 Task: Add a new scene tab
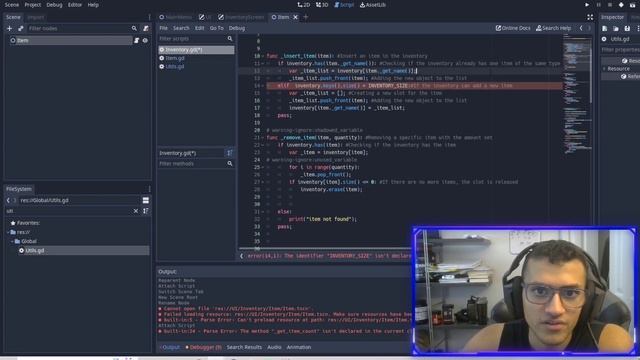click(x=306, y=17)
